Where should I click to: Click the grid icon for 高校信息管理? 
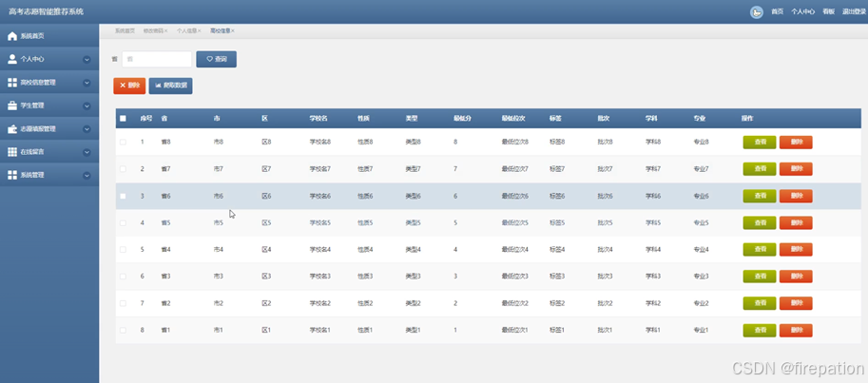coord(12,83)
